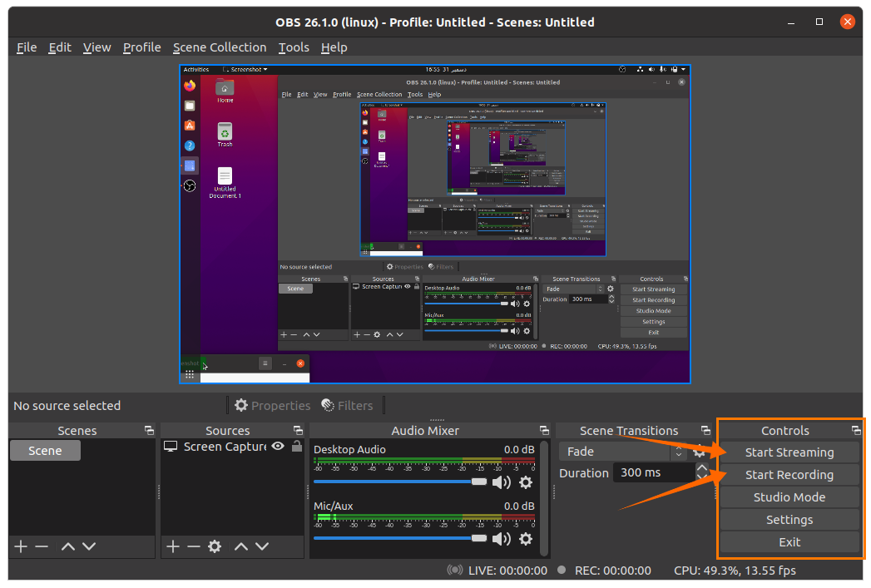Mute the Desktop Audio channel
Image resolution: width=871 pixels, height=588 pixels.
pos(501,482)
